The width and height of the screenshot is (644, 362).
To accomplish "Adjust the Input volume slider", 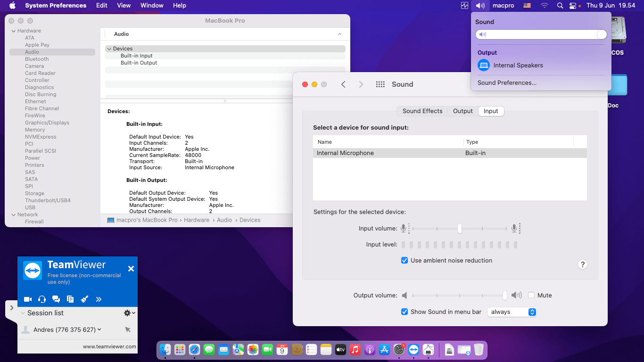I will (x=459, y=229).
